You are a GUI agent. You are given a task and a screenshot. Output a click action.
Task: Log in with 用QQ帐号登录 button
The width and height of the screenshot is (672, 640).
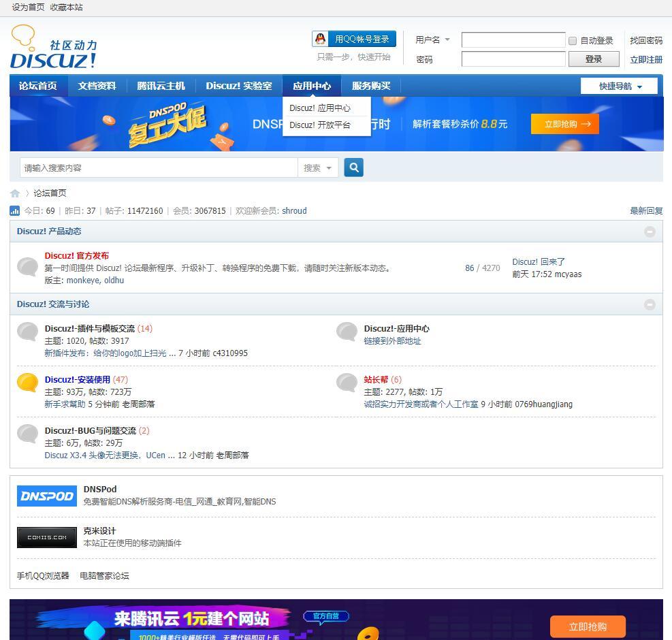(x=354, y=39)
